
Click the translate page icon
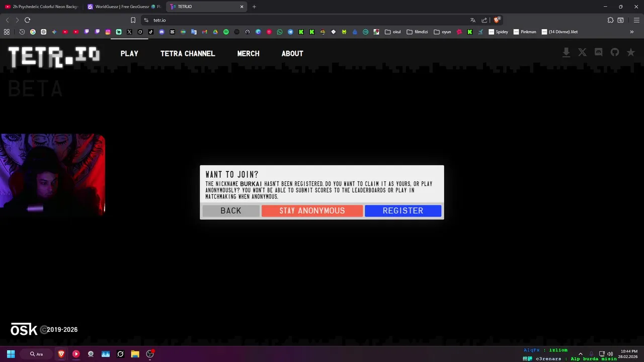pos(472,20)
